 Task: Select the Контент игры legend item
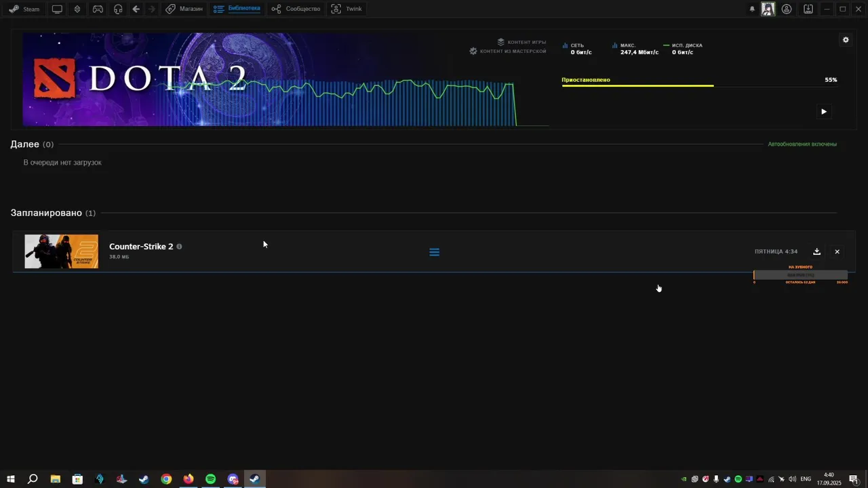pyautogui.click(x=521, y=42)
